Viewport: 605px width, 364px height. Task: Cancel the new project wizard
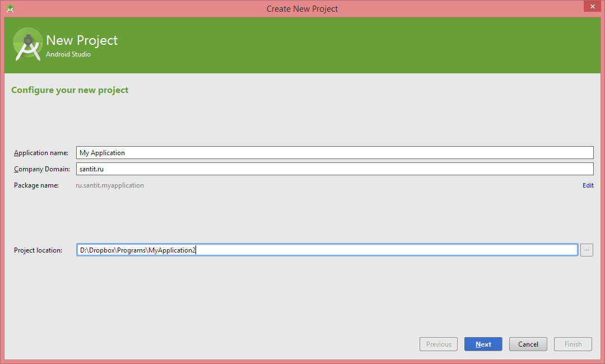(528, 344)
